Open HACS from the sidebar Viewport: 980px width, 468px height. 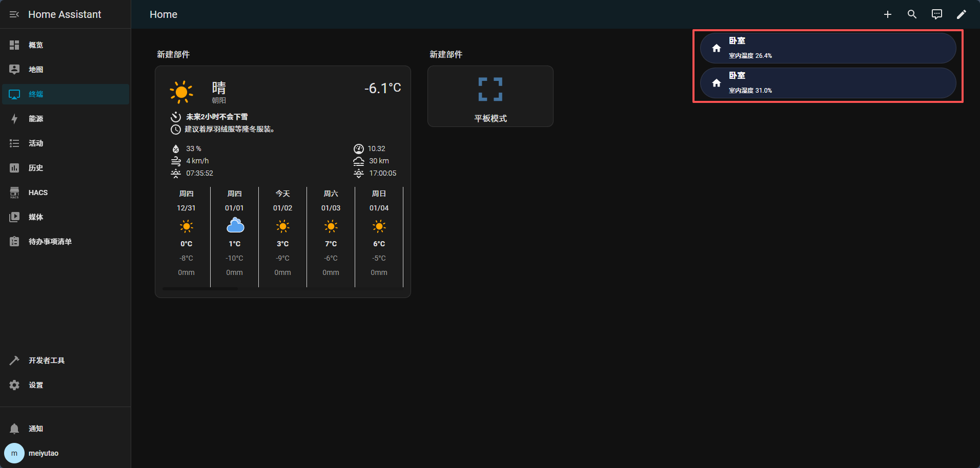(x=38, y=193)
